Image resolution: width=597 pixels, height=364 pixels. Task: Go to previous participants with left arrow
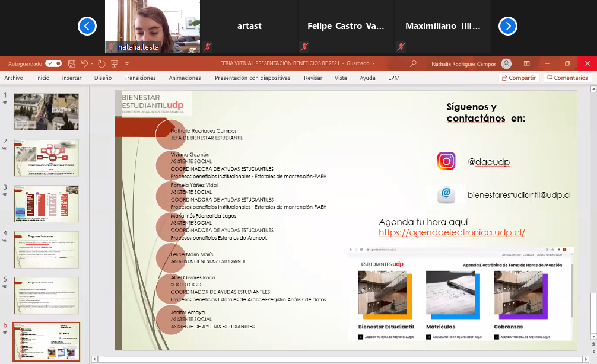[87, 26]
